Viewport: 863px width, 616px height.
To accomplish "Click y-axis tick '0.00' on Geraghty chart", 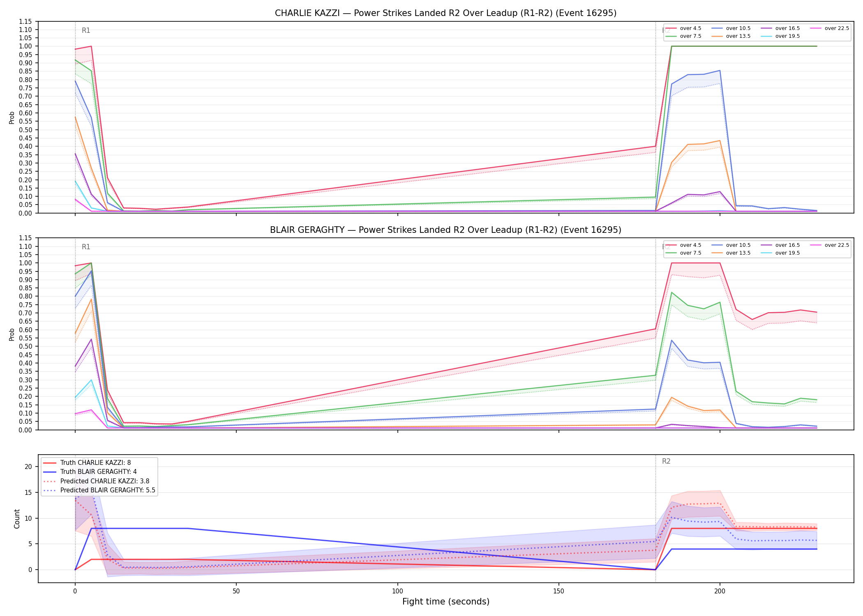I will pyautogui.click(x=25, y=430).
